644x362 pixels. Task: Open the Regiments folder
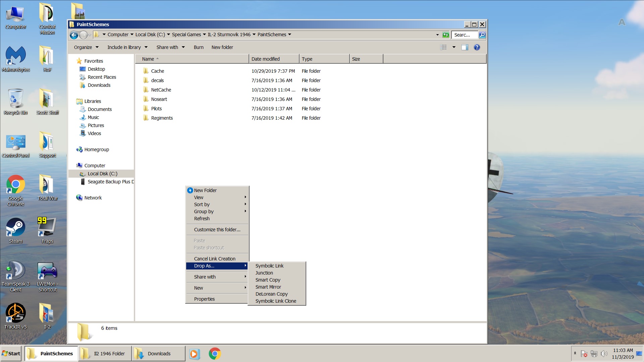[x=162, y=118]
